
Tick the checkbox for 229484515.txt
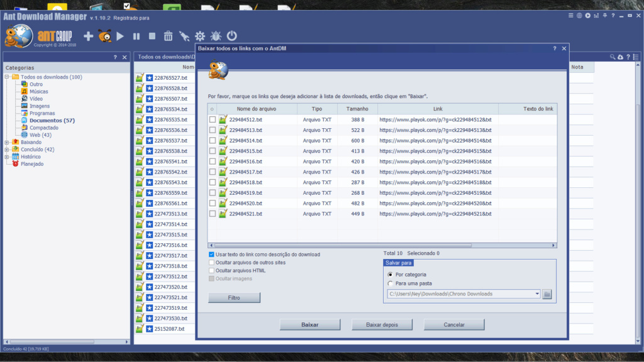pos(213,151)
